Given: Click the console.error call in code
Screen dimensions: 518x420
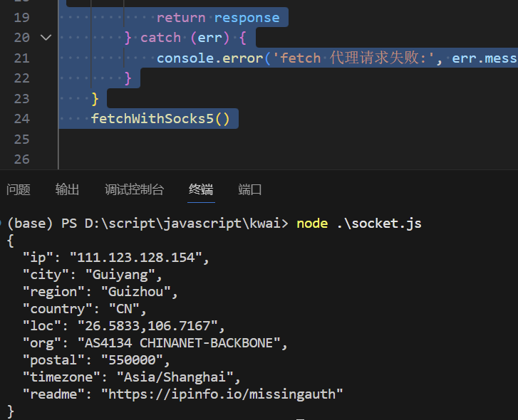Looking at the screenshot, I should pos(209,58).
